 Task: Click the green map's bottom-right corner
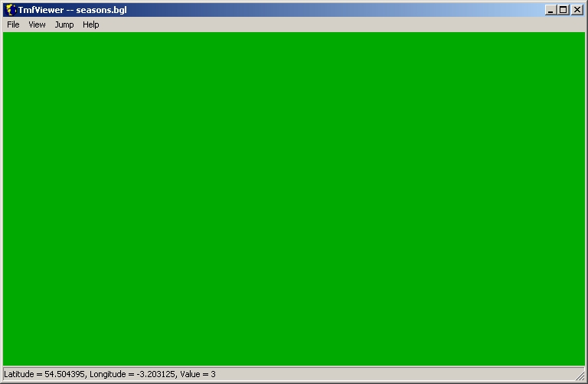click(581, 363)
